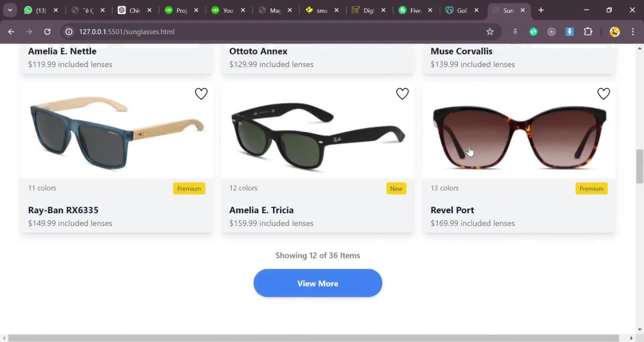Click the horizontal scrollbar thumb
Viewport: 644px width, 342px height.
pyautogui.click(x=314, y=338)
